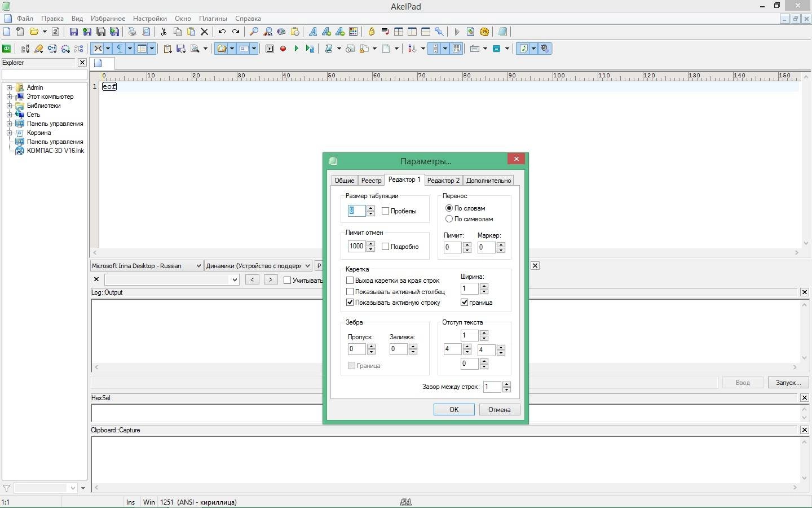Screen dimensions: 812x508
Task: Click the Find and Replace icon
Action: 268,32
